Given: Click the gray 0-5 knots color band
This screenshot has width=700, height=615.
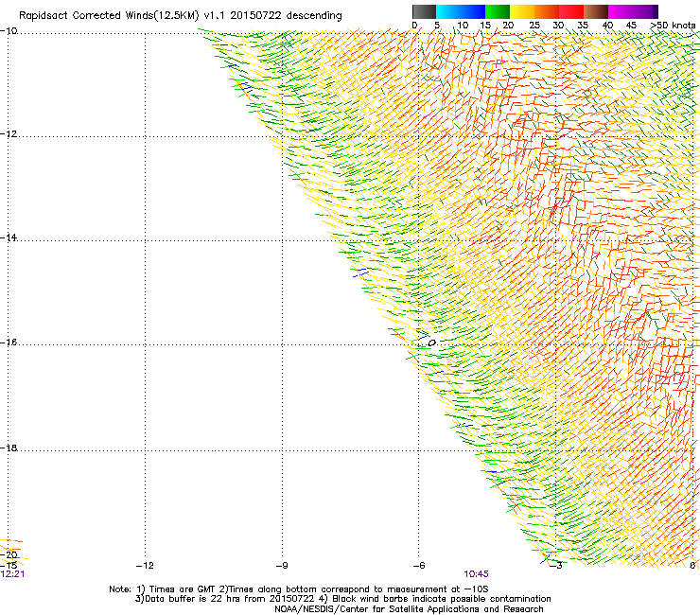Looking at the screenshot, I should click(424, 11).
